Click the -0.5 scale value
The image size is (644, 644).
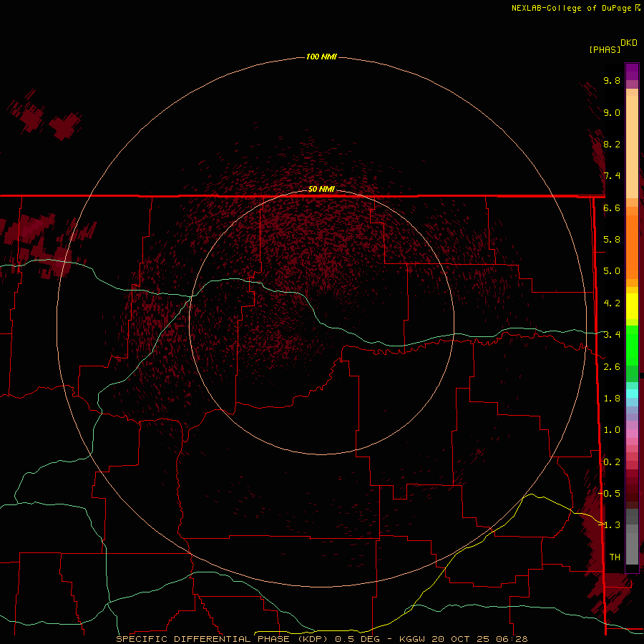[610, 494]
